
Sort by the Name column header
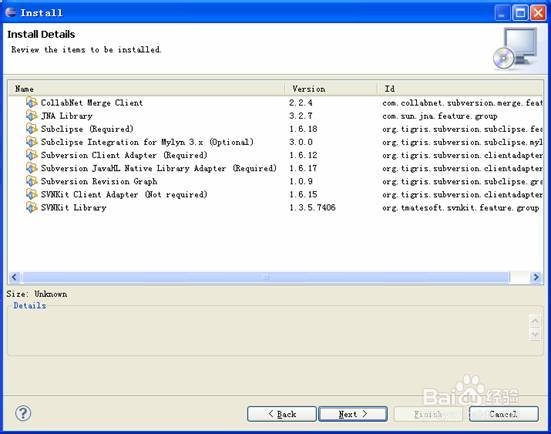click(146, 89)
